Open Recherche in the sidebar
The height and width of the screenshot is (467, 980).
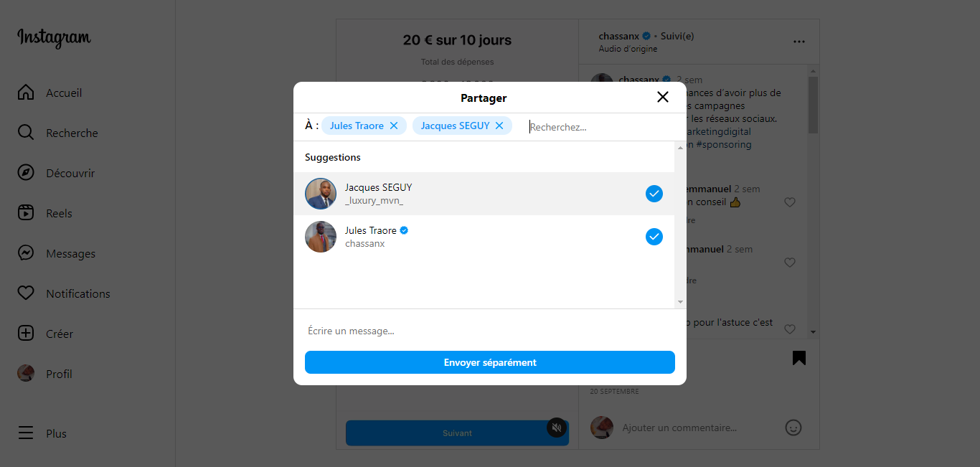click(26, 133)
